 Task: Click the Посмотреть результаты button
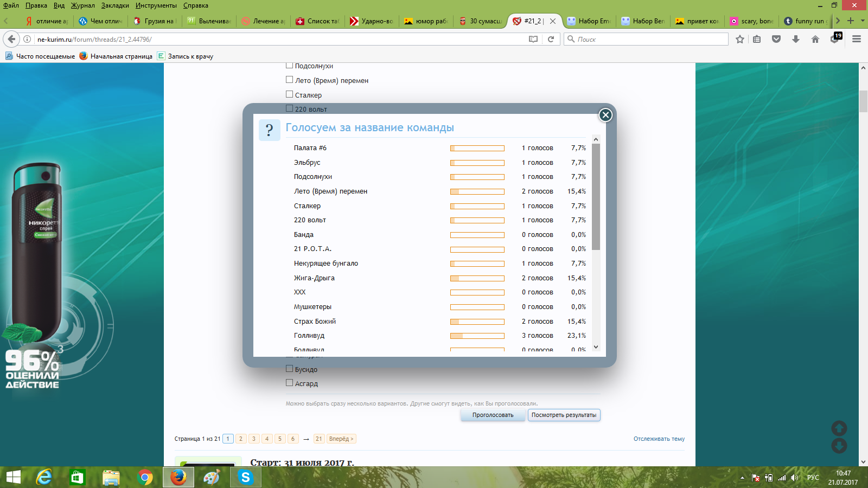(564, 415)
